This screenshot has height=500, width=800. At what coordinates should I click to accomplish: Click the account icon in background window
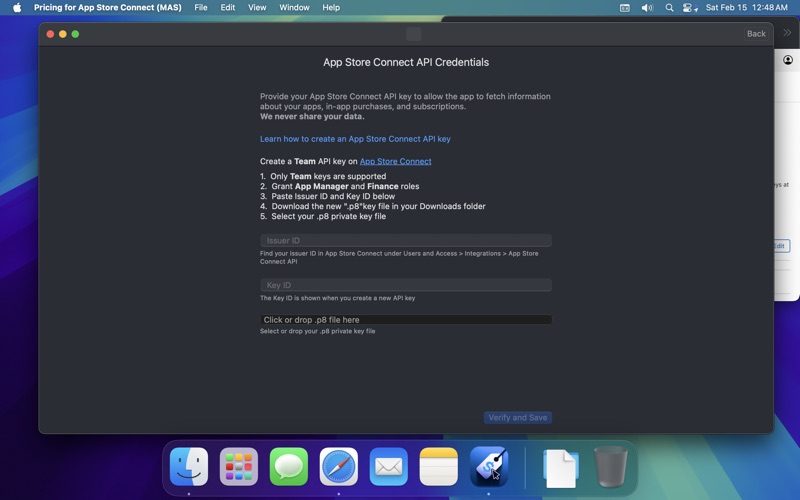click(788, 60)
